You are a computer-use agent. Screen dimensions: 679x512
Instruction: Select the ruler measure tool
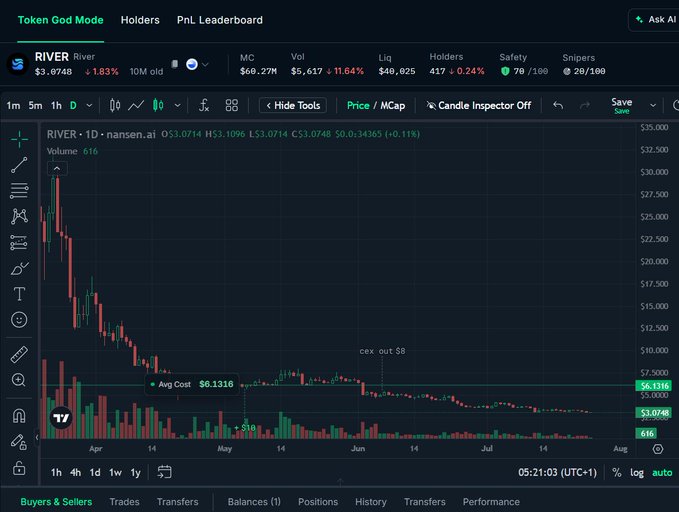19,354
